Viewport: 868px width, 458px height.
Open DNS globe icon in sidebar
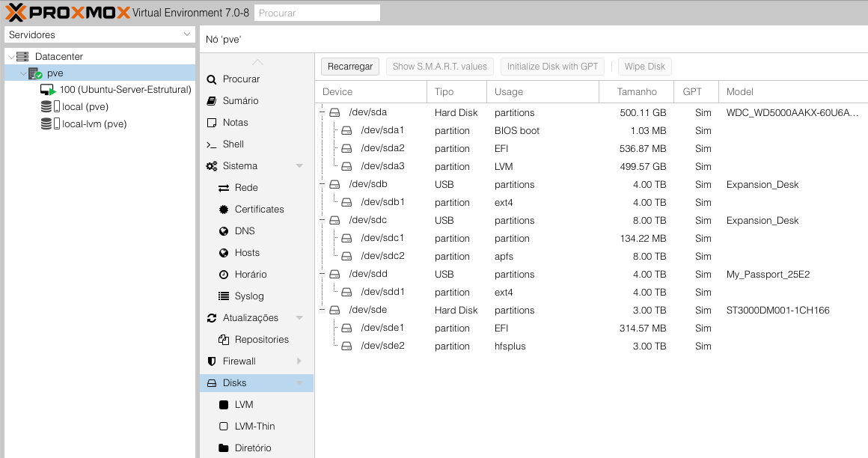coord(224,231)
